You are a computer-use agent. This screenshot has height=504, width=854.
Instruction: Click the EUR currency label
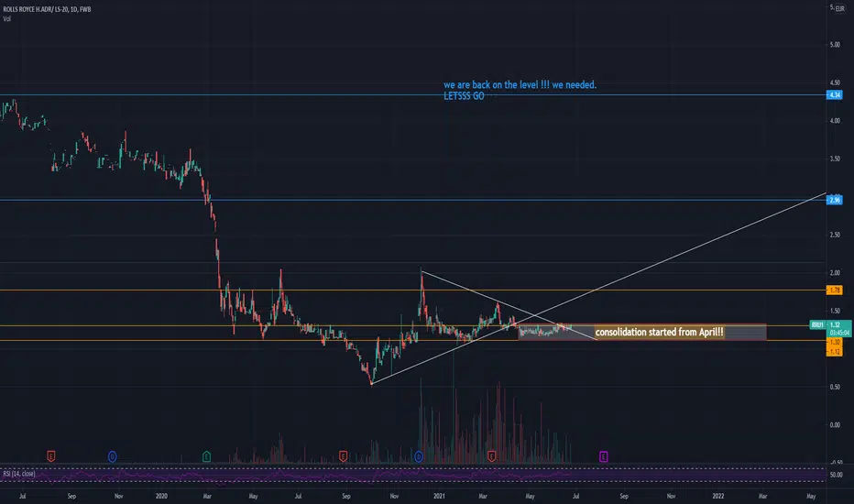click(x=840, y=9)
